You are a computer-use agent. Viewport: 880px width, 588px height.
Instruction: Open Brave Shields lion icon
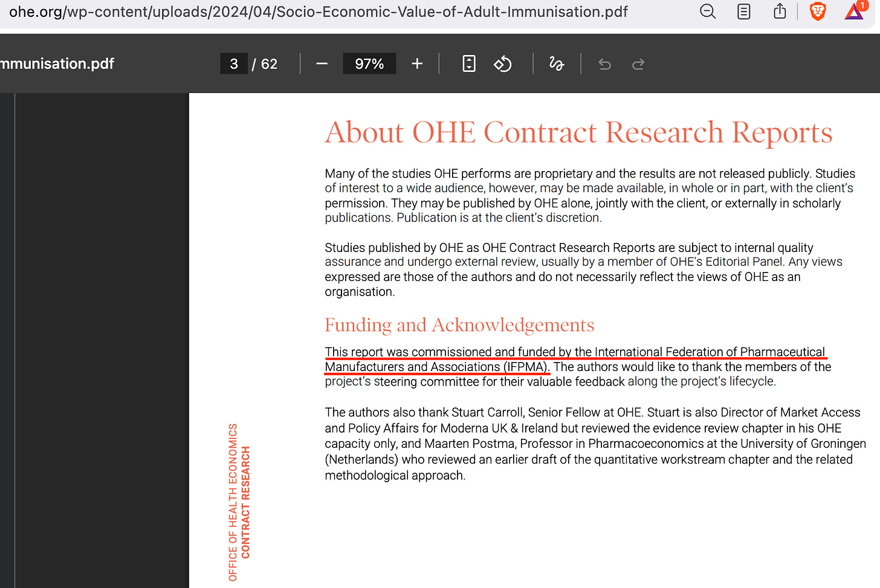[818, 11]
